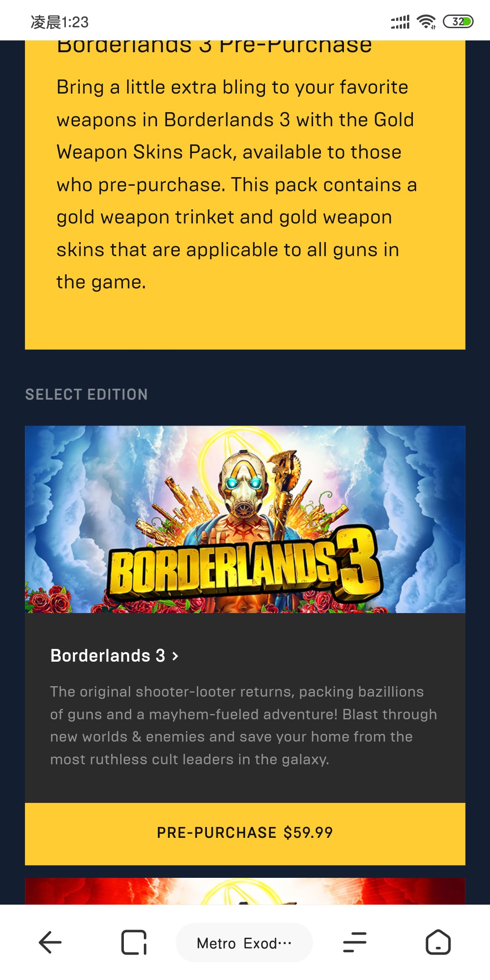
Task: Tap the Borderlands 3 logo in the banner
Action: tap(245, 561)
